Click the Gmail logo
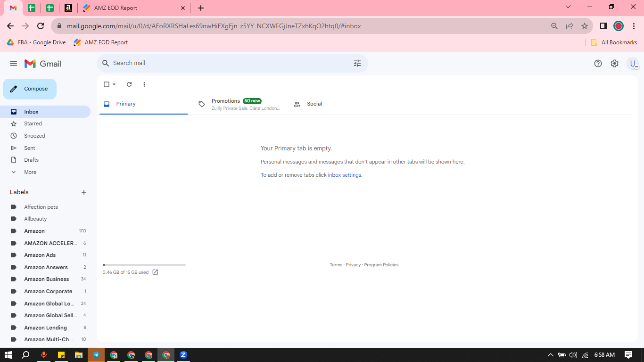 point(43,64)
